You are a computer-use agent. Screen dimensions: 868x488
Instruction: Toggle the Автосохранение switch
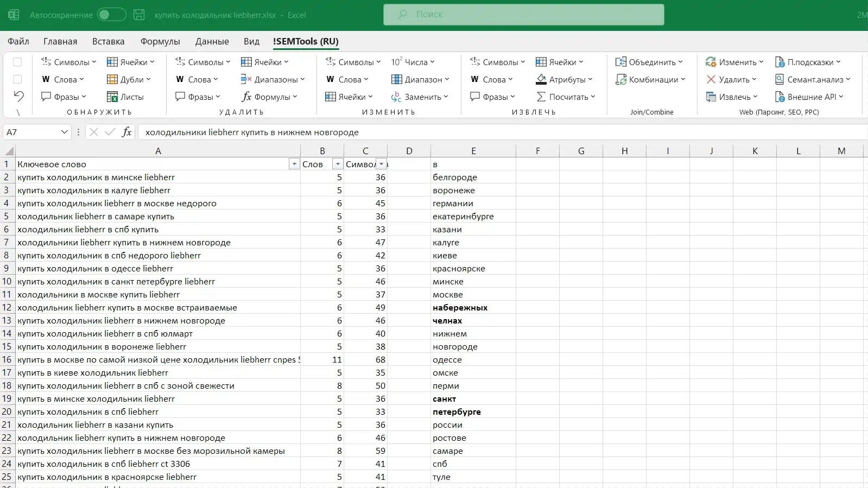tap(111, 15)
